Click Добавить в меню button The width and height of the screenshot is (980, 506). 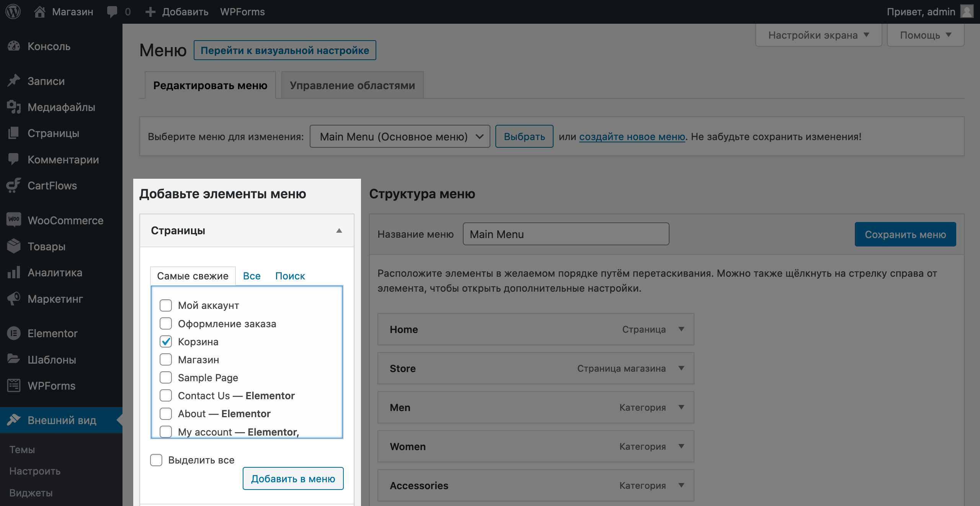point(293,478)
